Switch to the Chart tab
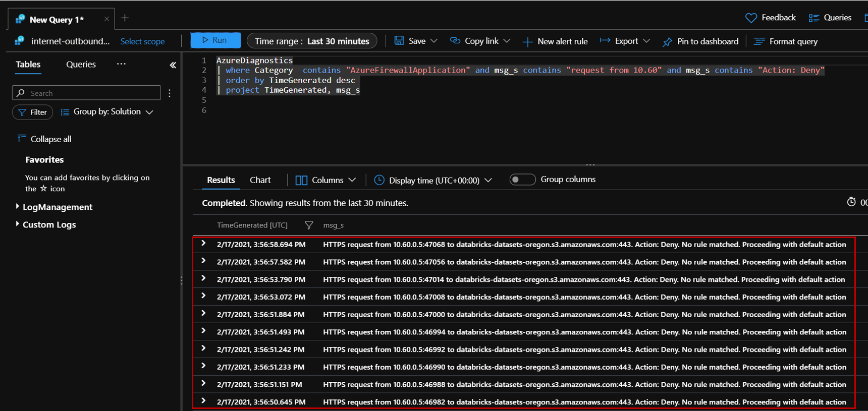 coord(260,180)
